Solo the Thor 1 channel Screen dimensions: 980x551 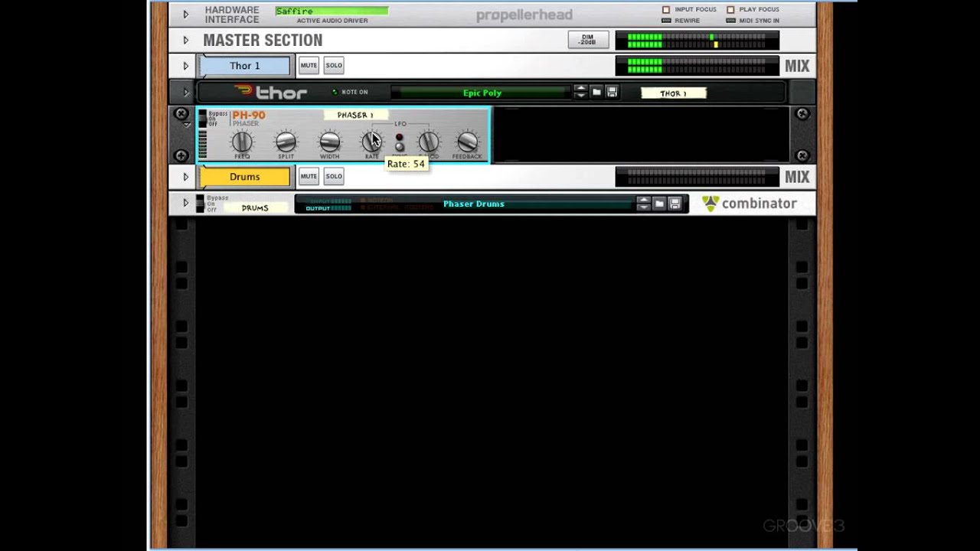click(x=334, y=65)
